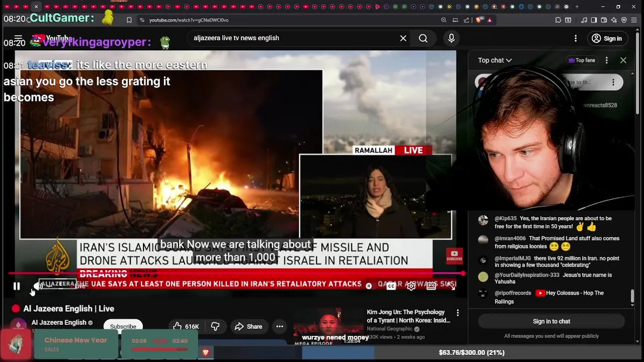Toggle the browser sidebar panel
The height and width of the screenshot is (362, 644).
[594, 20]
